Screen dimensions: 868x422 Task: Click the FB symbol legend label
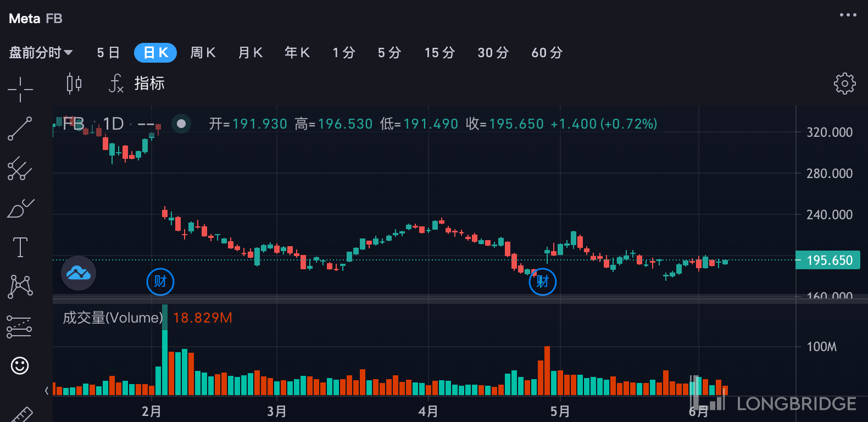pyautogui.click(x=73, y=124)
